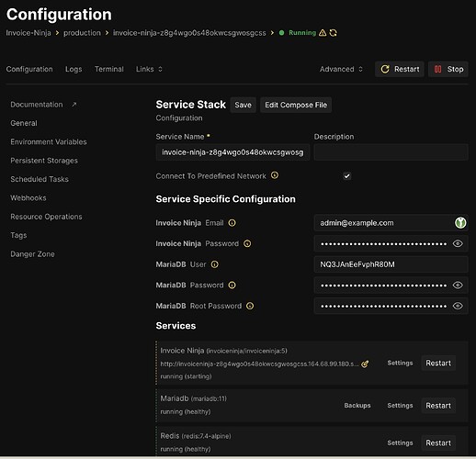Click the green running status dot
Viewport: 476px width, 459px height.
click(281, 33)
